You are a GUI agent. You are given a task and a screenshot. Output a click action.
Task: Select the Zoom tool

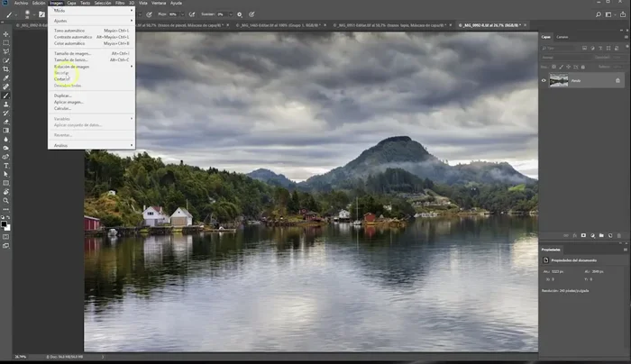[x=6, y=200]
